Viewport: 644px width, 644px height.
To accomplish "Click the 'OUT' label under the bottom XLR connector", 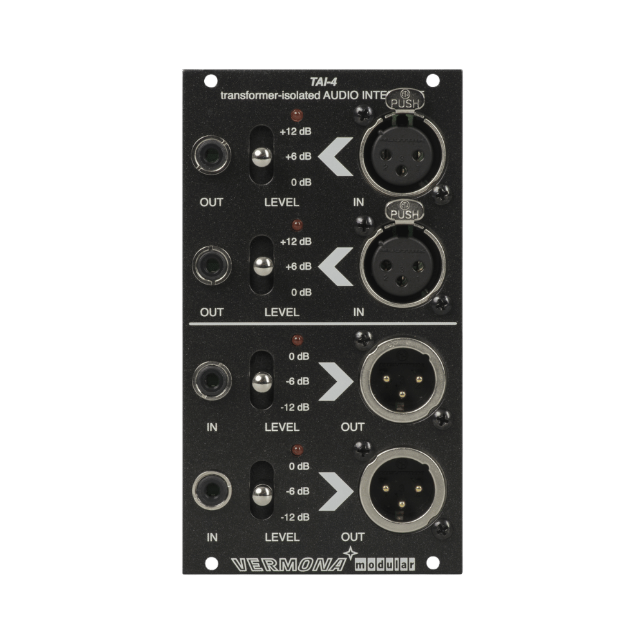I will click(x=353, y=537).
